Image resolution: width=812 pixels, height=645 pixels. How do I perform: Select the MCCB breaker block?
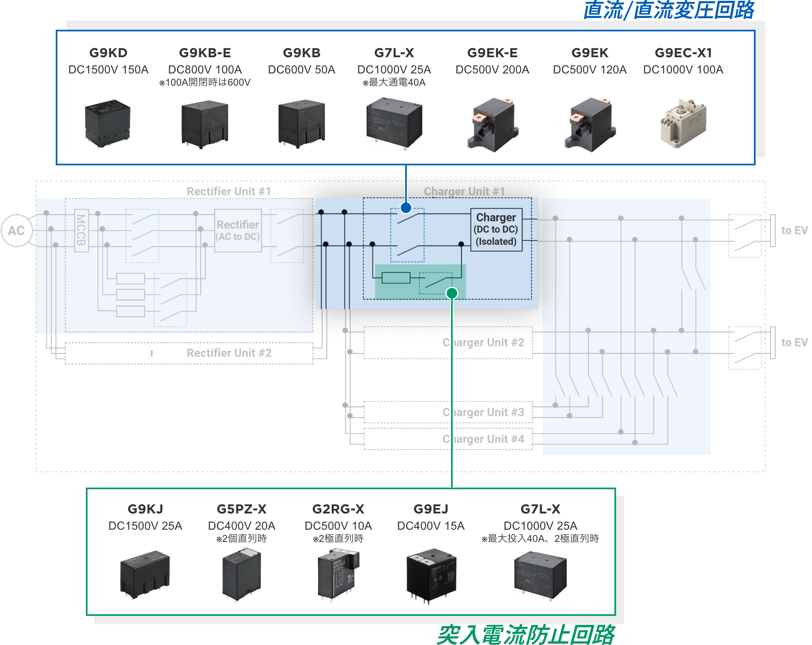(81, 230)
